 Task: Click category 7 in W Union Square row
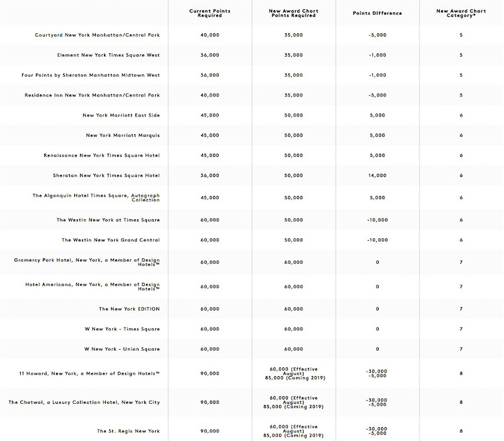click(461, 349)
